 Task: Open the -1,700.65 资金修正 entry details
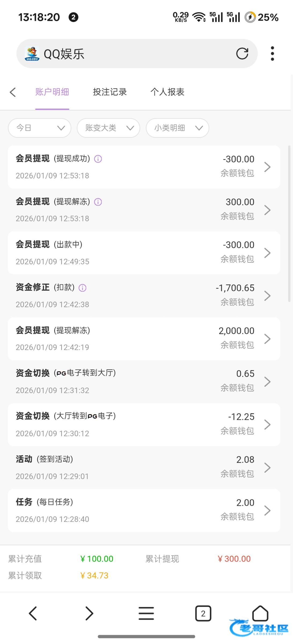coord(144,296)
